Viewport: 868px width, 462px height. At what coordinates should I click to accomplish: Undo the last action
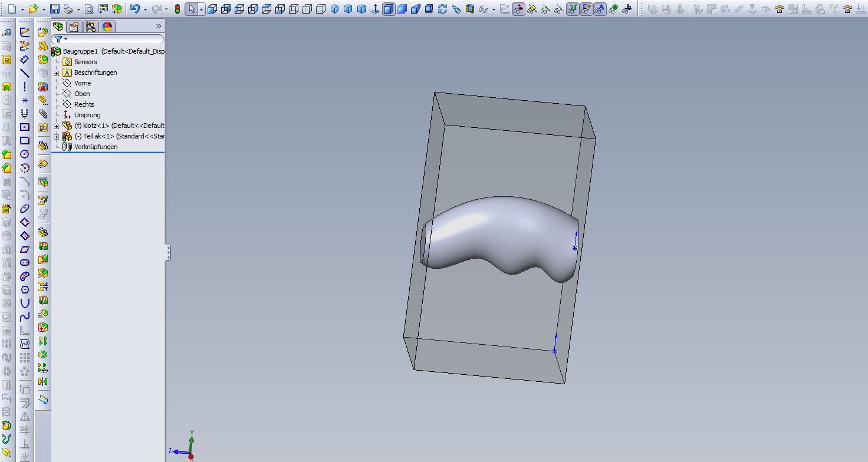click(x=134, y=9)
